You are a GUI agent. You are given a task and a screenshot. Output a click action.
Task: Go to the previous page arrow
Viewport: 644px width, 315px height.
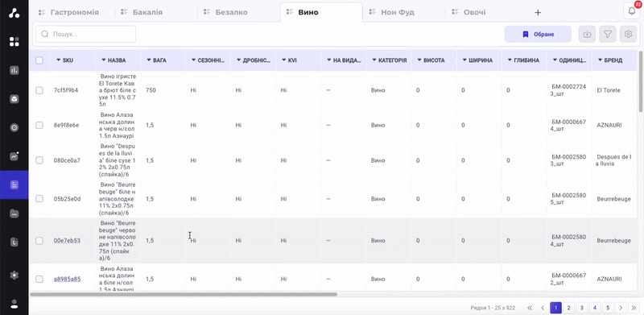543,308
